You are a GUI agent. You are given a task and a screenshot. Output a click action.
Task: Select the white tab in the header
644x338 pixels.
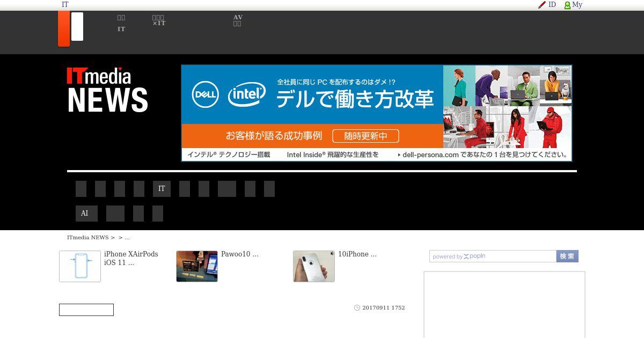[x=77, y=27]
